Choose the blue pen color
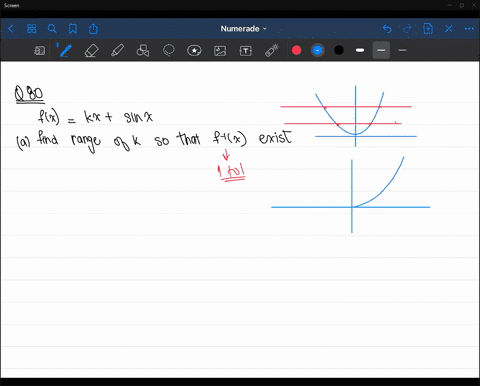This screenshot has height=386, width=480. tap(318, 50)
